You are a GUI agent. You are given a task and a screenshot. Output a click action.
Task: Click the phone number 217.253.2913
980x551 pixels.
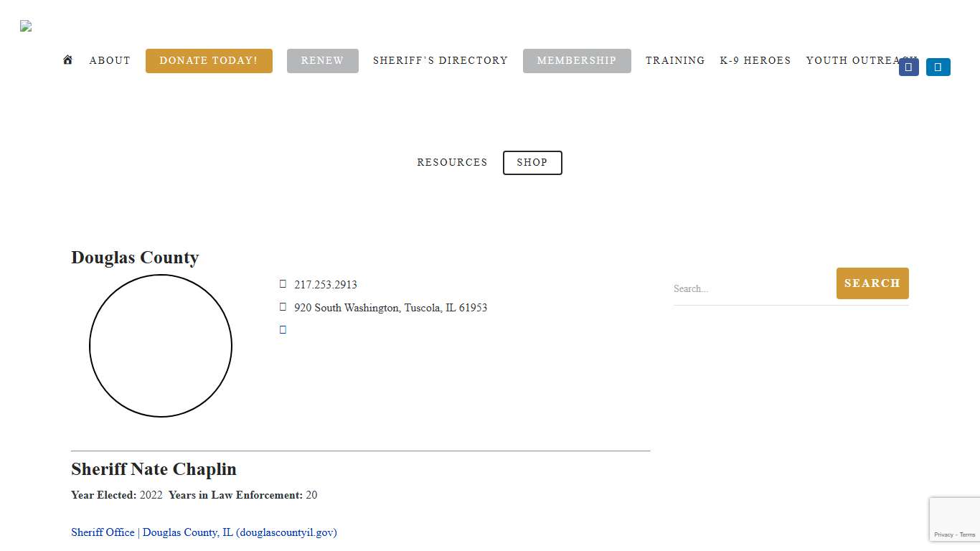click(x=325, y=285)
